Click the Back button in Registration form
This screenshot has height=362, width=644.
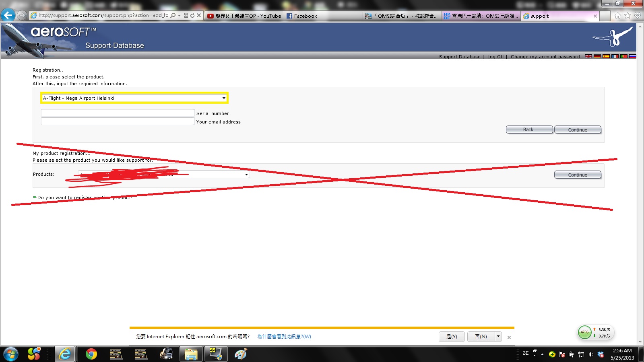[529, 130]
